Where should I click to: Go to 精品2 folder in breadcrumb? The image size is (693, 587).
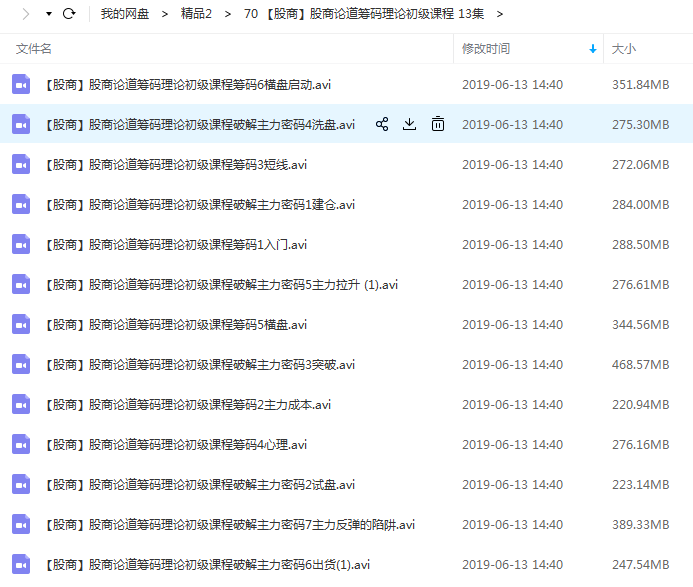coord(196,14)
